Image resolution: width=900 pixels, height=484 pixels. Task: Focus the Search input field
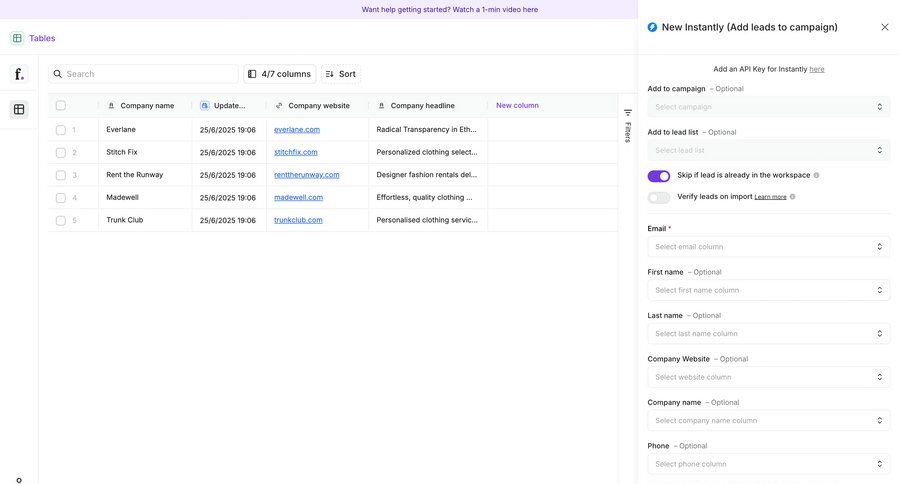pyautogui.click(x=143, y=74)
